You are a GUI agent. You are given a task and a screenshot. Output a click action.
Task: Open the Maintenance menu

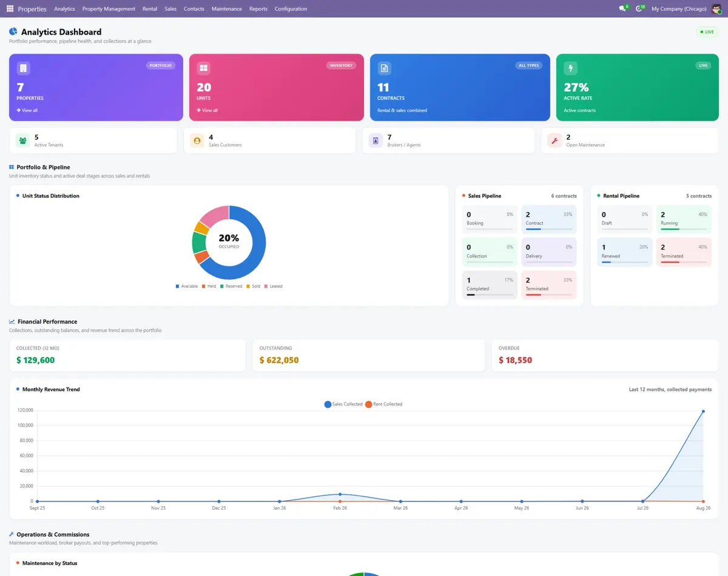pos(227,8)
